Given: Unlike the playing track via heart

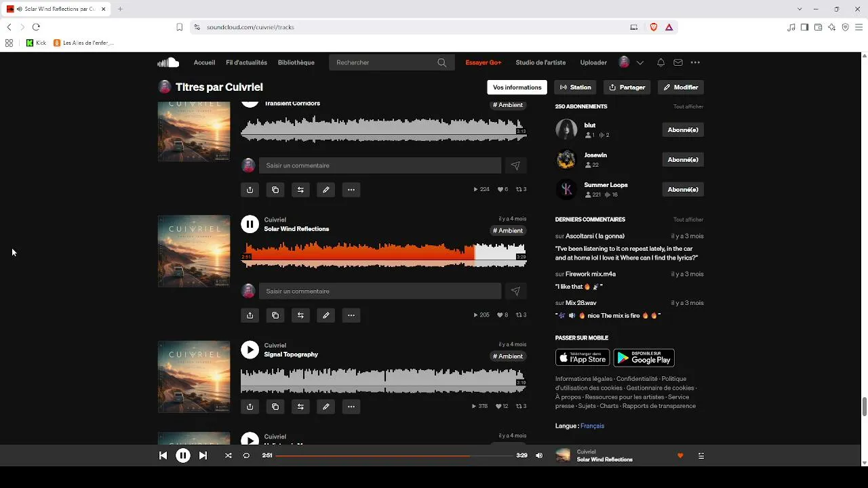Looking at the screenshot, I should coord(680,455).
